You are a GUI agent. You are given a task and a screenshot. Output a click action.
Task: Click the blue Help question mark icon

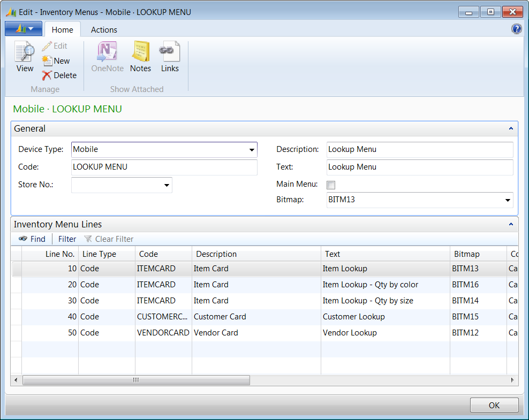[x=516, y=29]
